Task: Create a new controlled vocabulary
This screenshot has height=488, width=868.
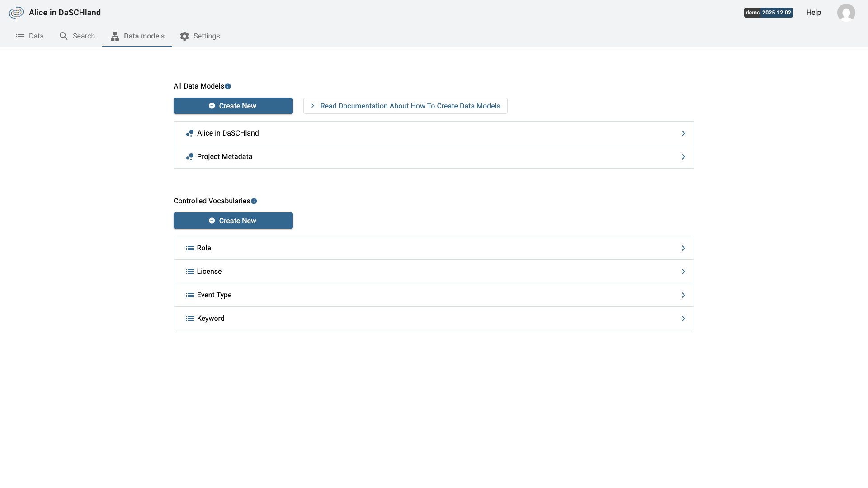Action: point(233,221)
